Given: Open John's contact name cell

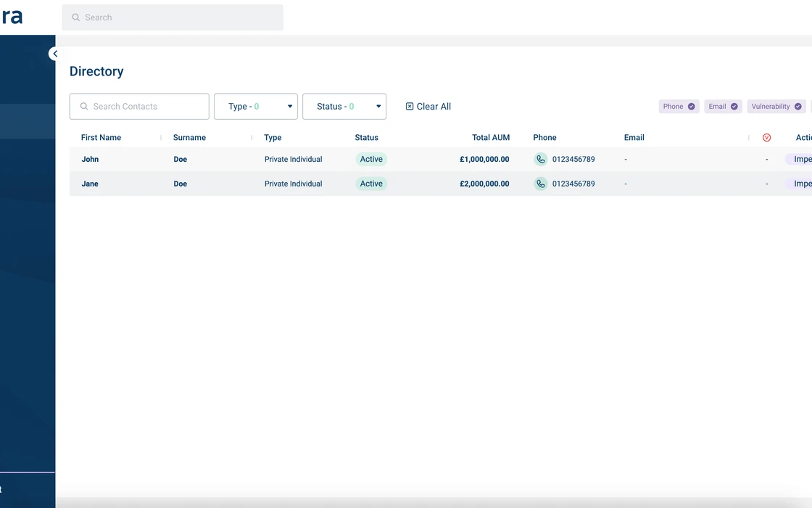Looking at the screenshot, I should click(90, 159).
